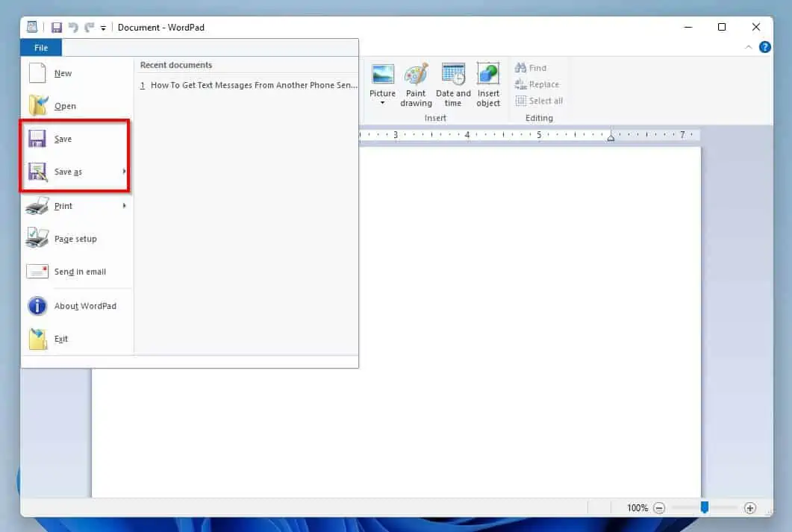Select Print from the File menu
Viewport: 792px width, 532px height.
71,206
